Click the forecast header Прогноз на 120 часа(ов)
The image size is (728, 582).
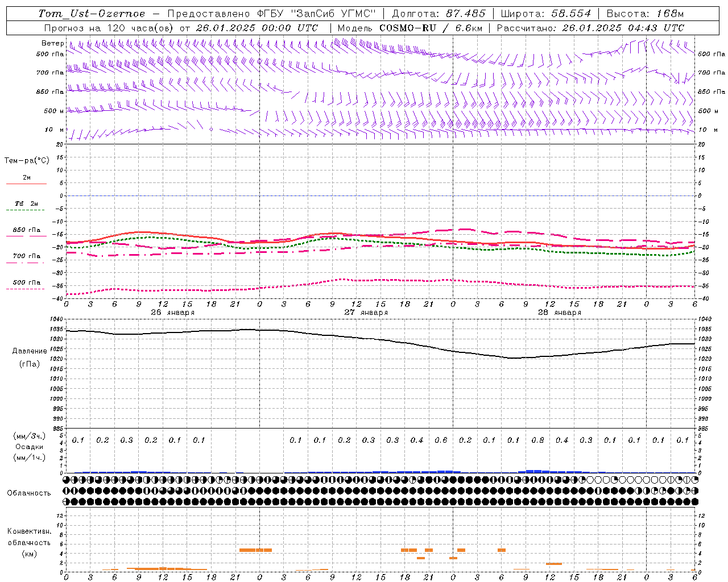[x=110, y=28]
